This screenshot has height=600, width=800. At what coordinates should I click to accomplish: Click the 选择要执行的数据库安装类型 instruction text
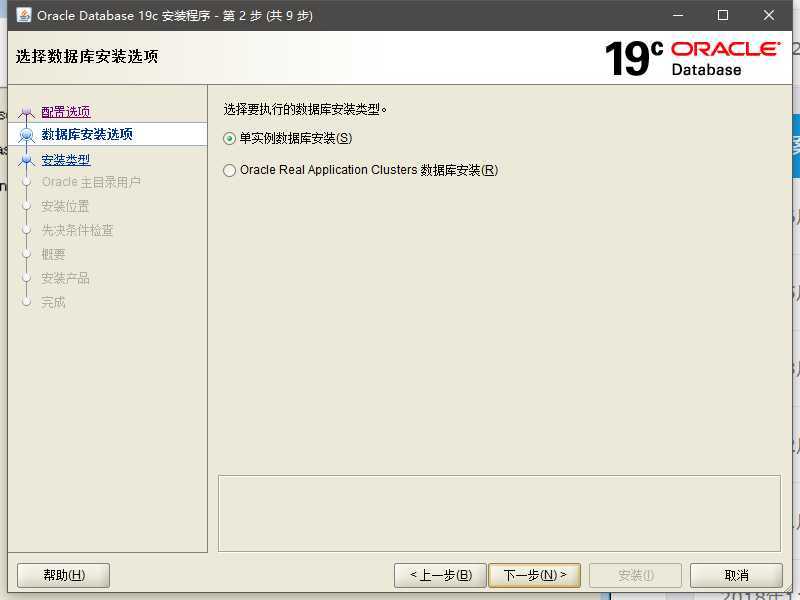coord(305,109)
